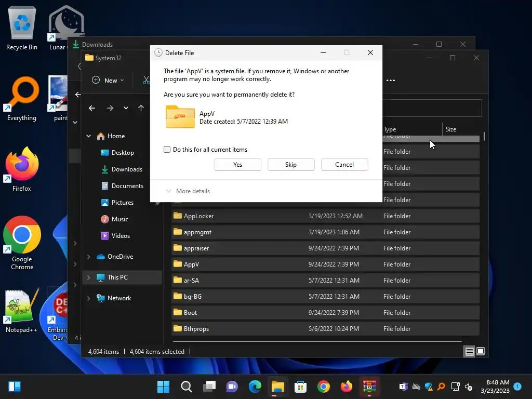Expand More details in the dialog
Screen dimensions: 532x399
[x=188, y=191]
